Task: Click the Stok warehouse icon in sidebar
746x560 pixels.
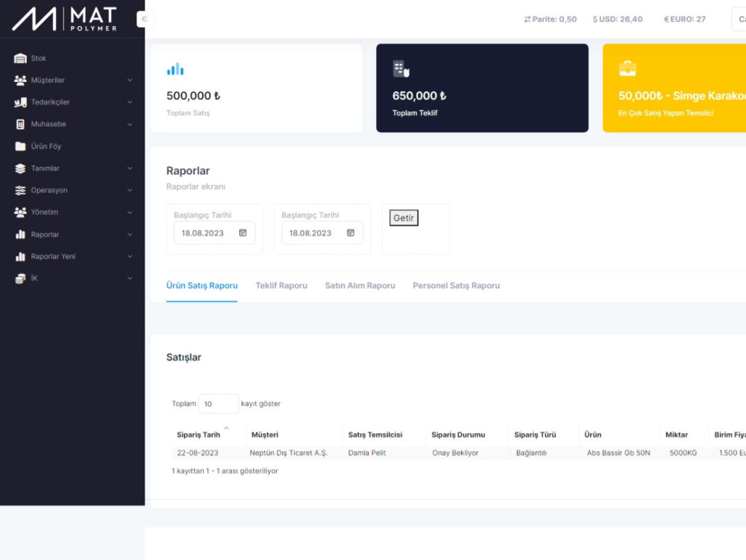Action: click(x=20, y=58)
